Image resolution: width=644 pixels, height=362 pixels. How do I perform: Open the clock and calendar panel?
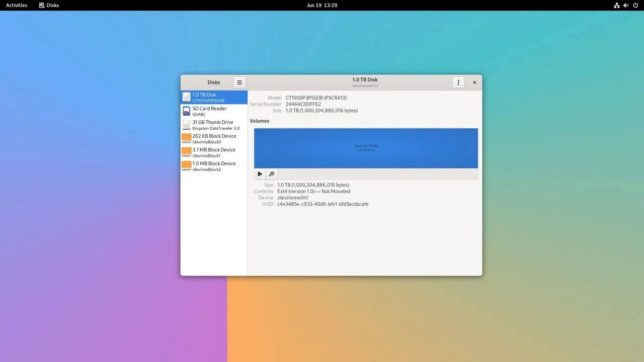321,5
